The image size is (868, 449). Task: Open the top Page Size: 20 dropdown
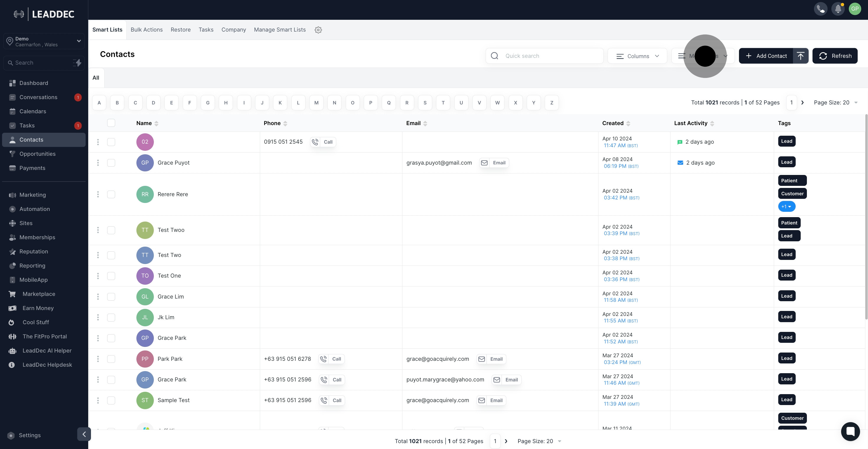[x=836, y=103]
